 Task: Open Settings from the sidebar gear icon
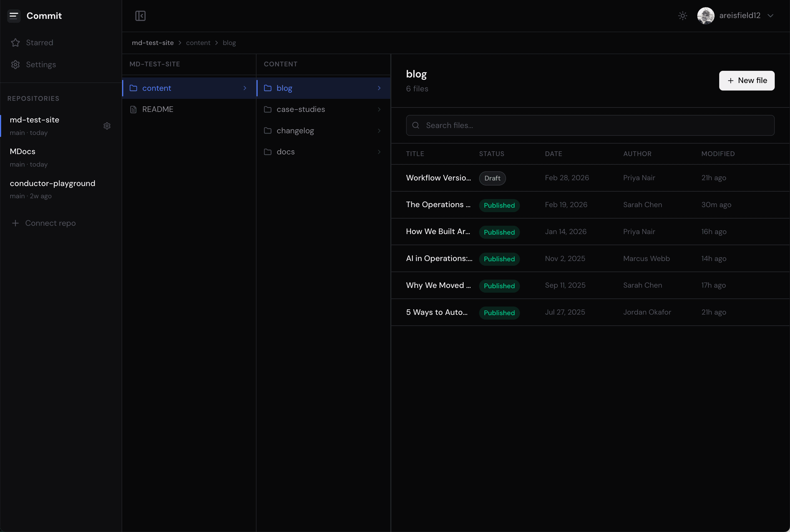coord(15,64)
